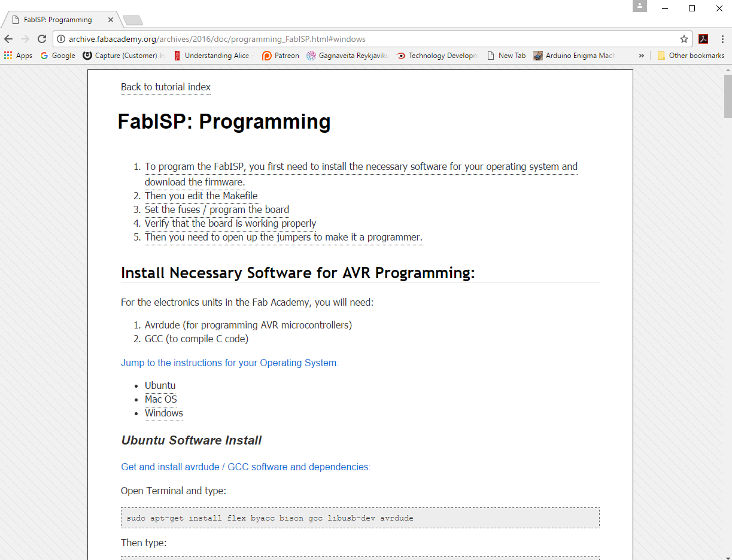Click the Chrome user profile icon
732x560 pixels.
[640, 6]
